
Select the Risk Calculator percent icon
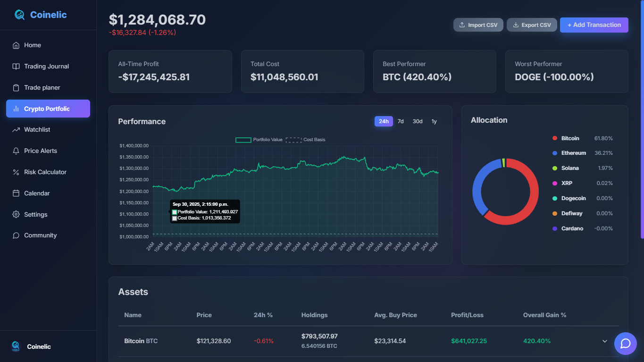(16, 172)
